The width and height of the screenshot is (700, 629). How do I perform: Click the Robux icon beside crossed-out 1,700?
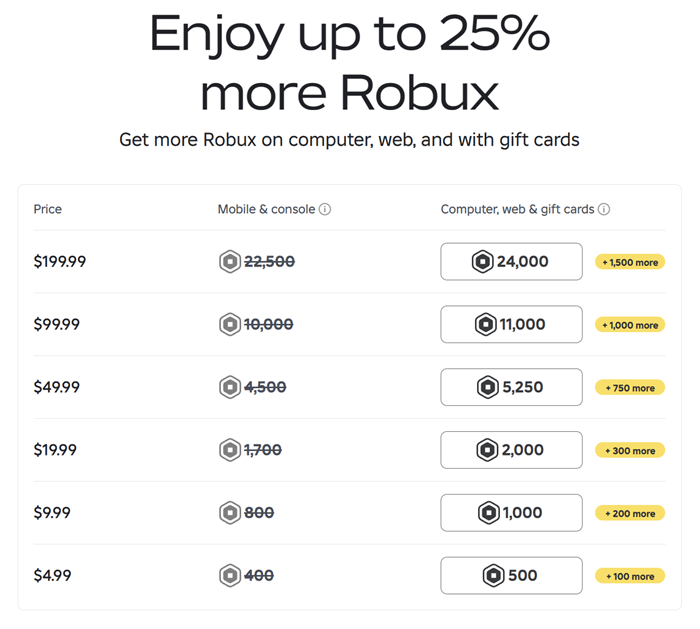230,451
